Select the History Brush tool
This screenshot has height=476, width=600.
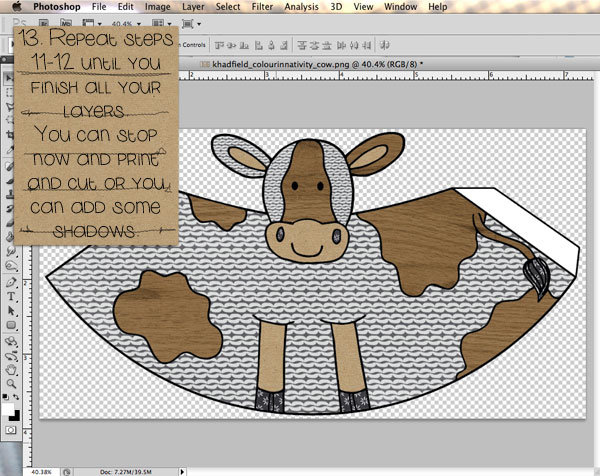[x=9, y=209]
